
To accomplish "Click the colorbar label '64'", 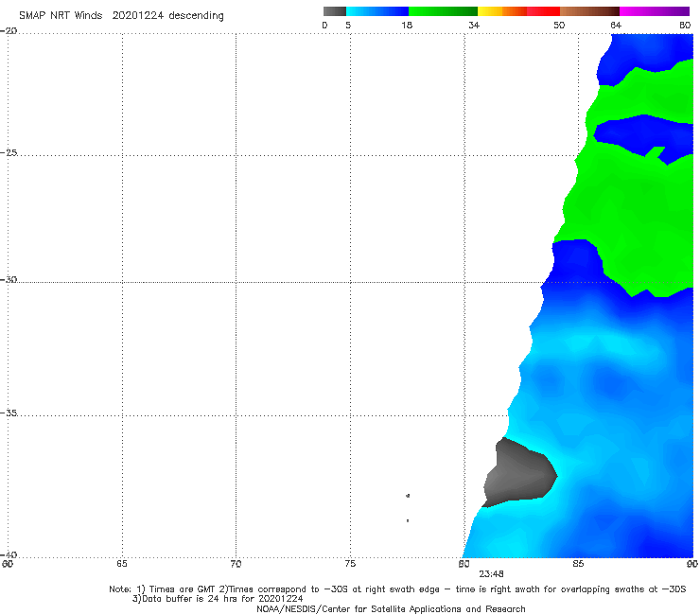I will [x=616, y=25].
